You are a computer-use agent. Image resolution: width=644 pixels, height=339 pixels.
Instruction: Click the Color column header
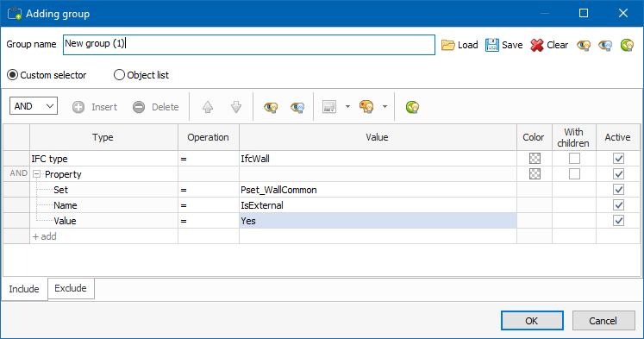point(535,137)
